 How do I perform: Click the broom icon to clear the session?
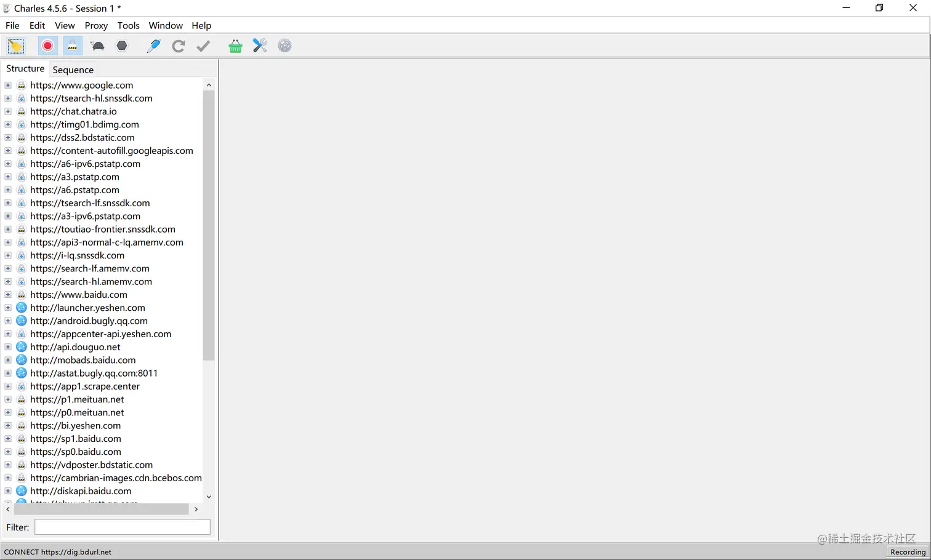pos(15,46)
